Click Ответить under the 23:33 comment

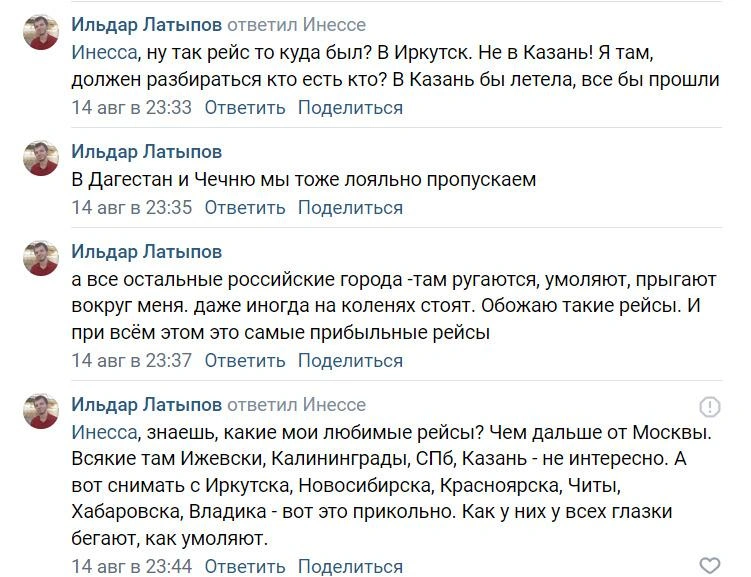tap(245, 108)
